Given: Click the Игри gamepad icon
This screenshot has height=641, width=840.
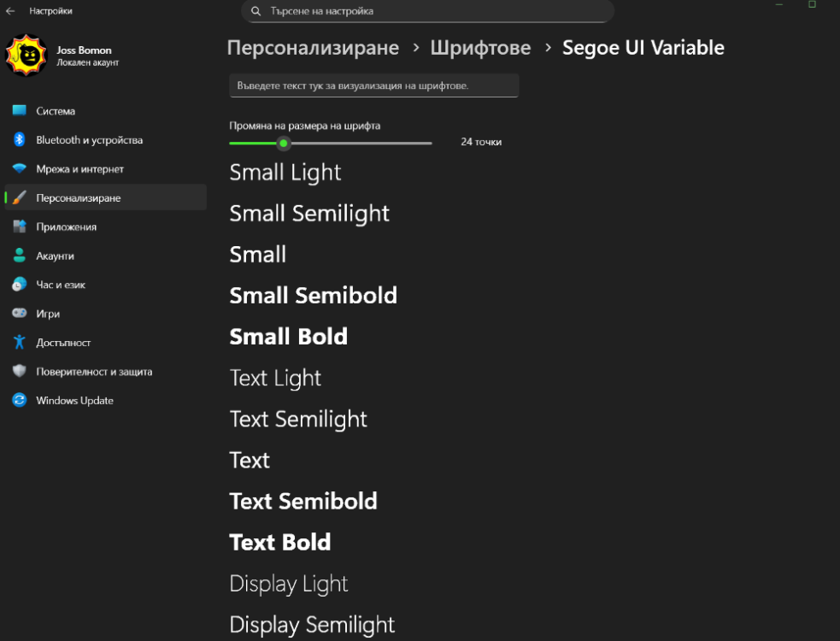Looking at the screenshot, I should (20, 313).
